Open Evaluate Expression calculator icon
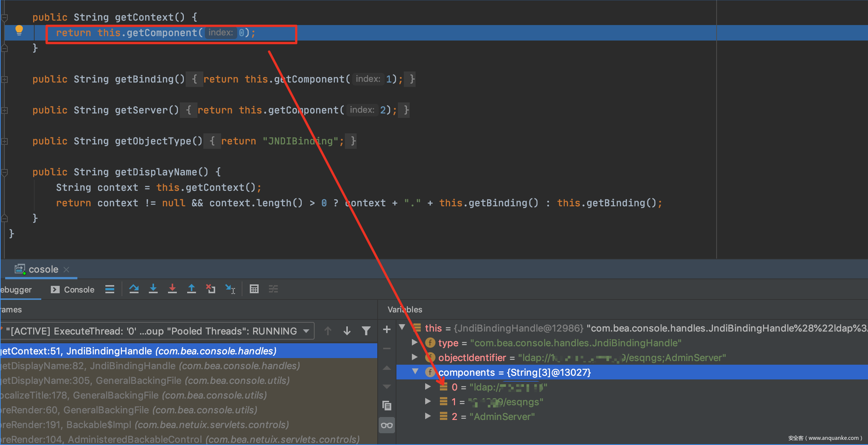This screenshot has height=445, width=868. coord(254,289)
